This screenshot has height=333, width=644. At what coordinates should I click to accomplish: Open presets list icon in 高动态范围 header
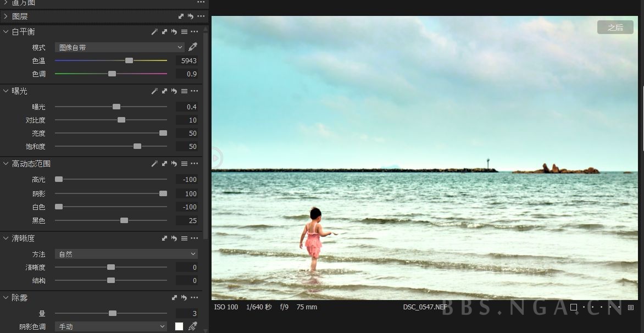pyautogui.click(x=184, y=164)
